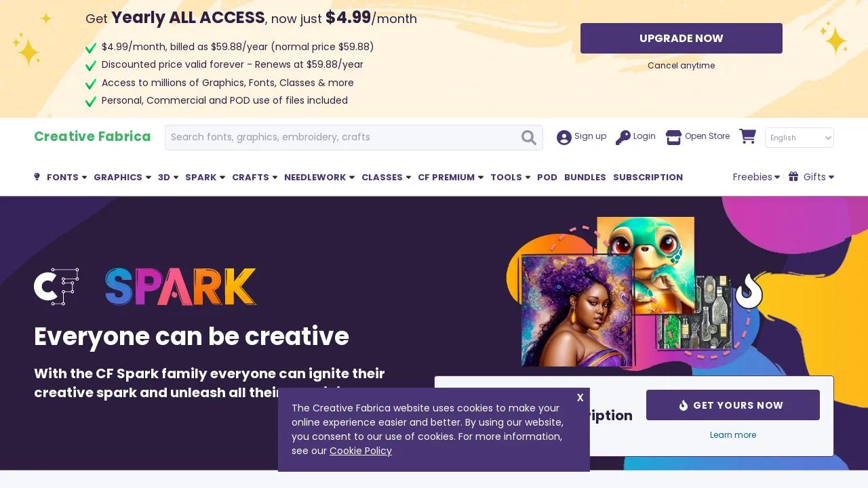The height and width of the screenshot is (488, 868).
Task: Open the English language dropdown
Action: coord(800,138)
